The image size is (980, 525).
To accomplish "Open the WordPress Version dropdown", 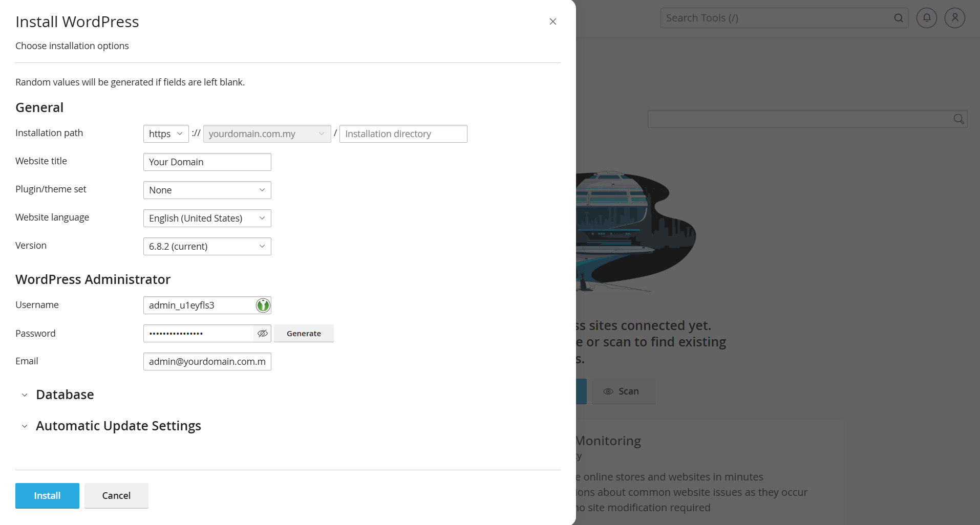I will click(207, 246).
